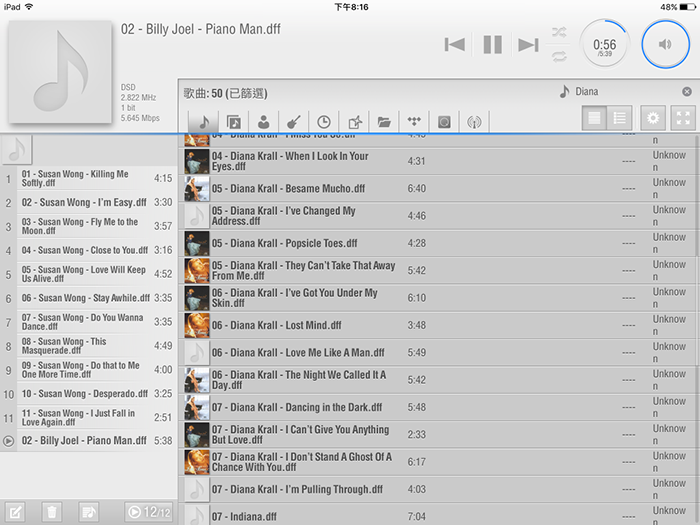Viewport: 700px width, 525px height.
Task: Select Diana Krall - Dancing in the Dark
Action: point(438,407)
